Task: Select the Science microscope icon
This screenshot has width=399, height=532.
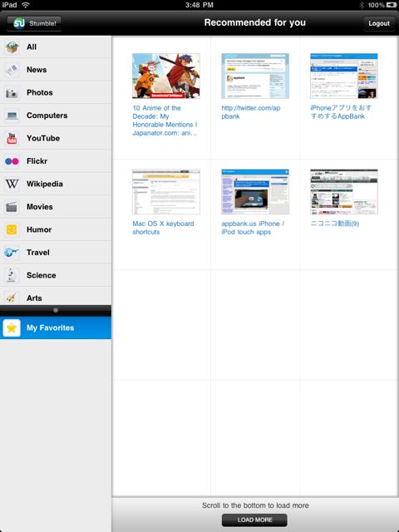Action: (12, 275)
